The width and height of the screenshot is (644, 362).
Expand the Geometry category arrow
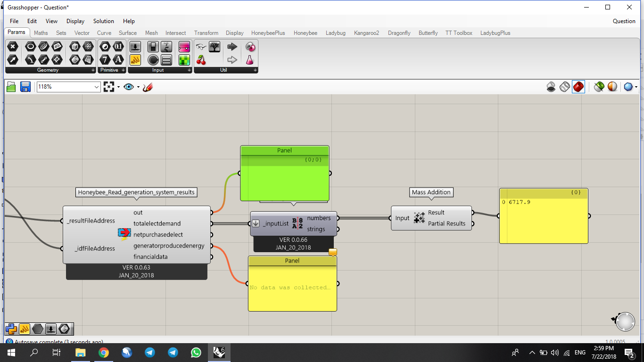[92, 71]
